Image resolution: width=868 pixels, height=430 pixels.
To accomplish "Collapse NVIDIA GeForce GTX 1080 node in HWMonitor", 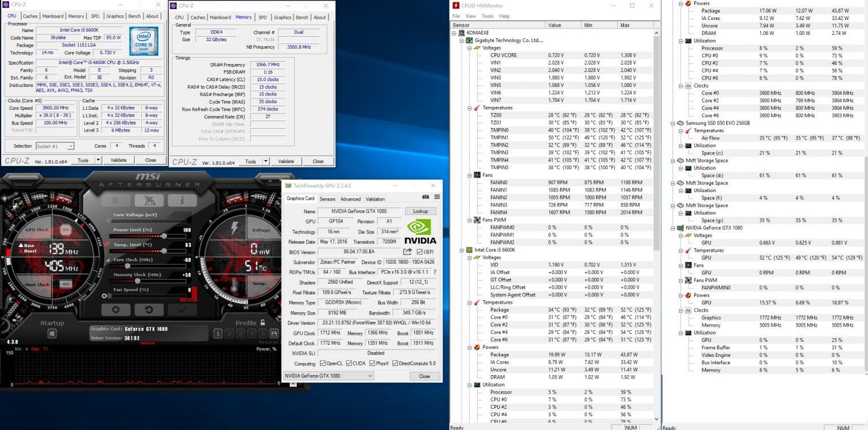I will pyautogui.click(x=673, y=228).
